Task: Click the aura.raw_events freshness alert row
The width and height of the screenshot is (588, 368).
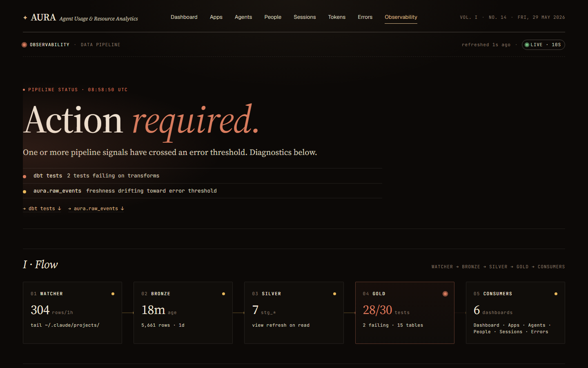Action: (x=203, y=191)
